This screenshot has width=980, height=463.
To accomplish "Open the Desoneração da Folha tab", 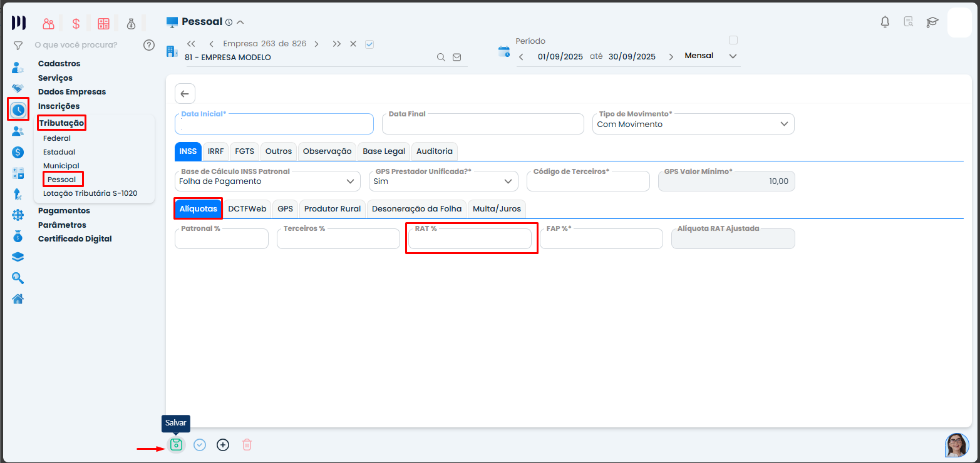I will tap(416, 209).
